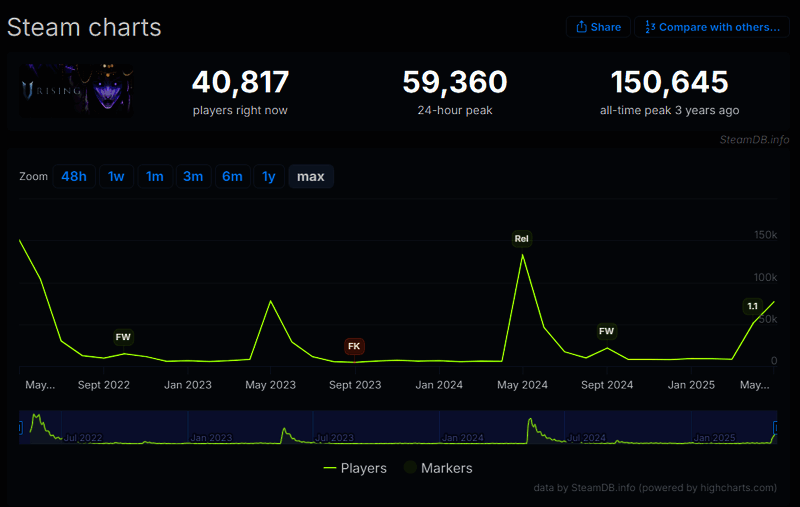Click FW marker near Sept 2024
Image resolution: width=800 pixels, height=507 pixels.
pyautogui.click(x=606, y=331)
